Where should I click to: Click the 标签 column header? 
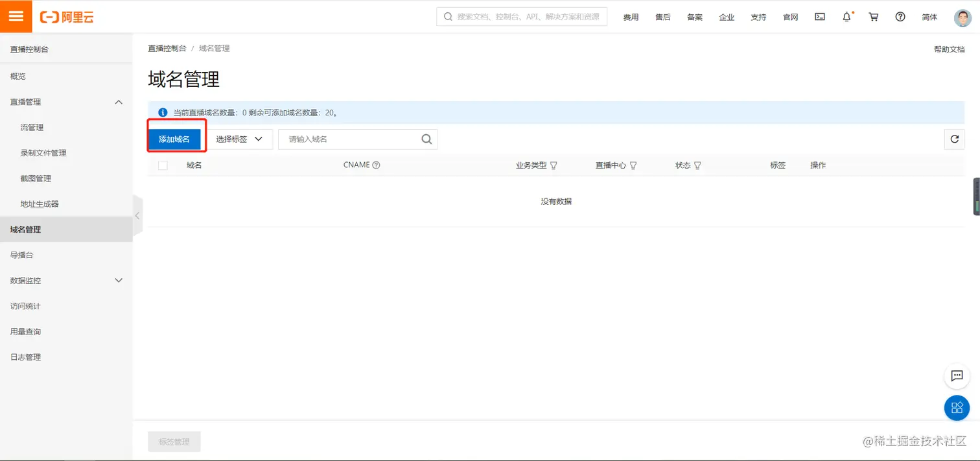[778, 165]
